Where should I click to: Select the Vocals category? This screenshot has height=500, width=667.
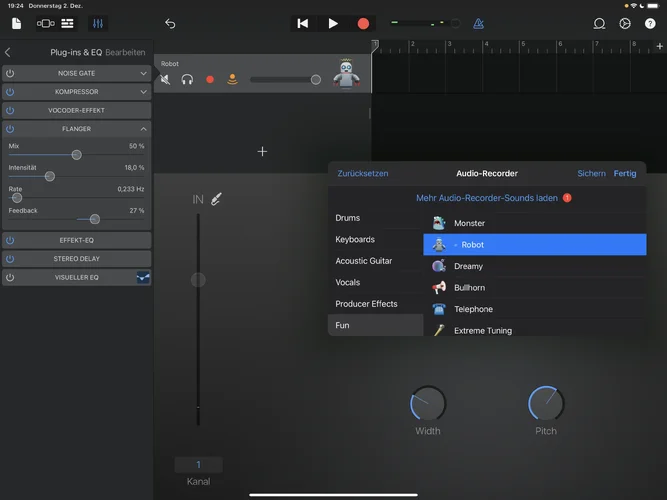coord(348,283)
